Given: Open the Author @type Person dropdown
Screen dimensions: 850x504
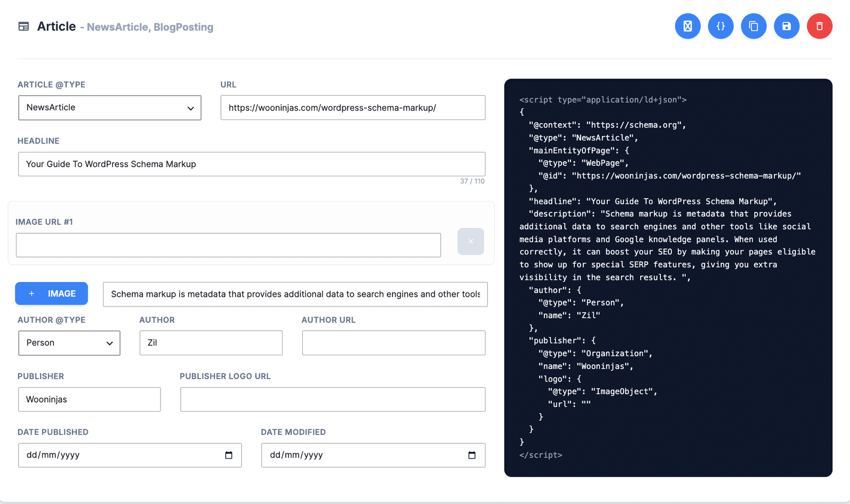Looking at the screenshot, I should coord(69,343).
